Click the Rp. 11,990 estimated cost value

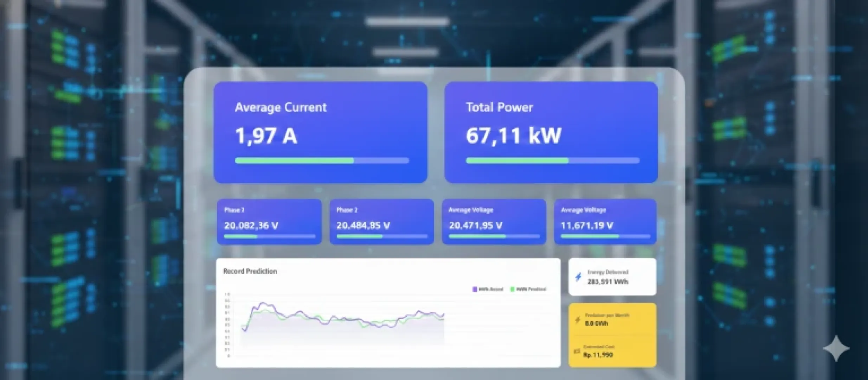tap(598, 355)
